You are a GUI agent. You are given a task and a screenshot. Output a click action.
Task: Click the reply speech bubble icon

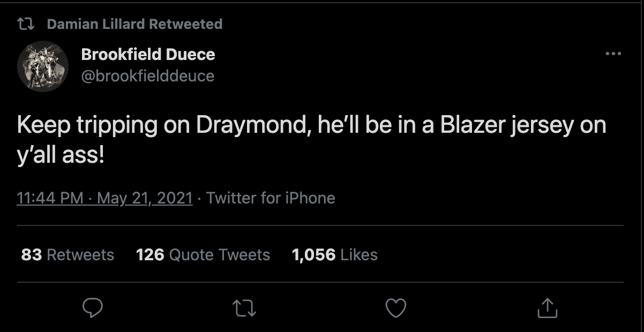click(x=92, y=307)
